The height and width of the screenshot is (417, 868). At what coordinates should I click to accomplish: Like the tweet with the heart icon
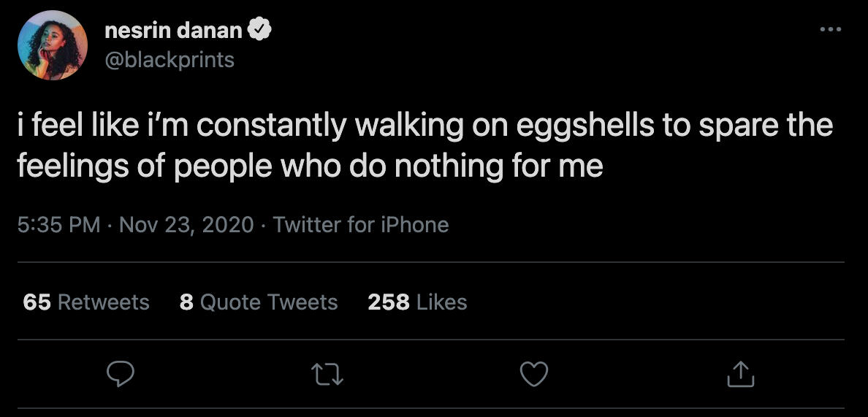point(533,375)
